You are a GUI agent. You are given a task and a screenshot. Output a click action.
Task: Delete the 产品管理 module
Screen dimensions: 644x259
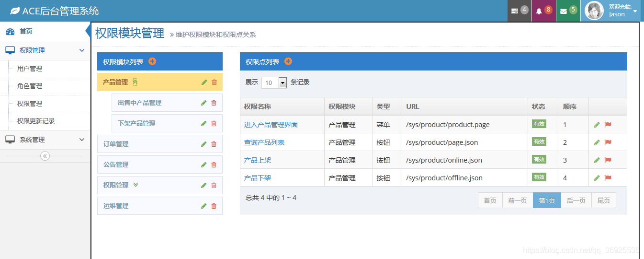(x=214, y=82)
